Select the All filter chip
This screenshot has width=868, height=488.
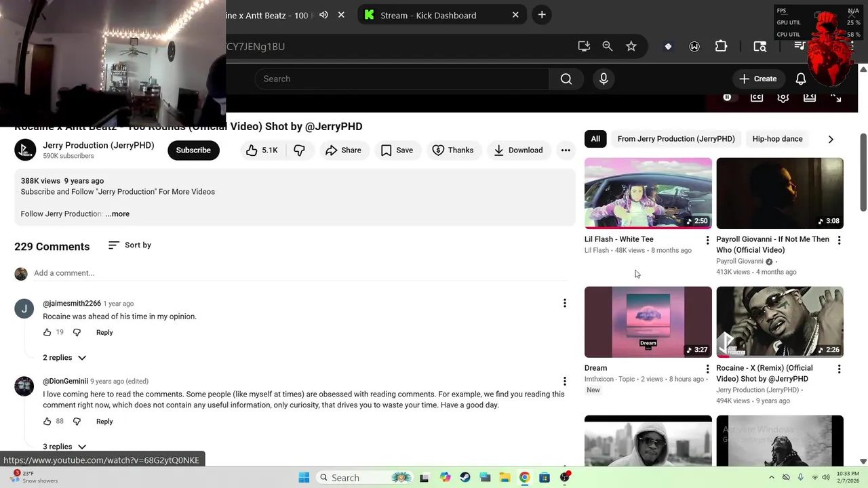pos(595,139)
